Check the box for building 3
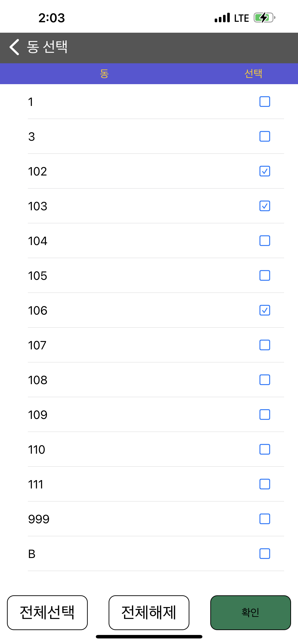This screenshot has height=644, width=298. click(x=265, y=137)
